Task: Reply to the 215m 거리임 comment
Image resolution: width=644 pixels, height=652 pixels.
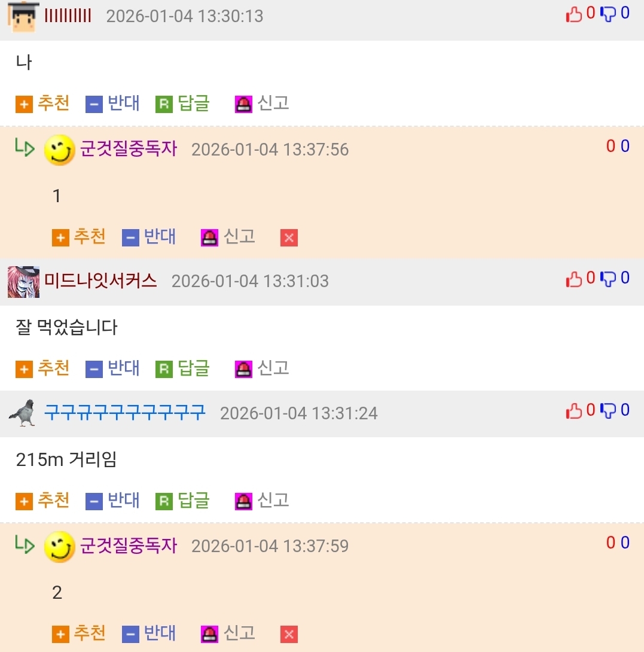Action: [182, 501]
